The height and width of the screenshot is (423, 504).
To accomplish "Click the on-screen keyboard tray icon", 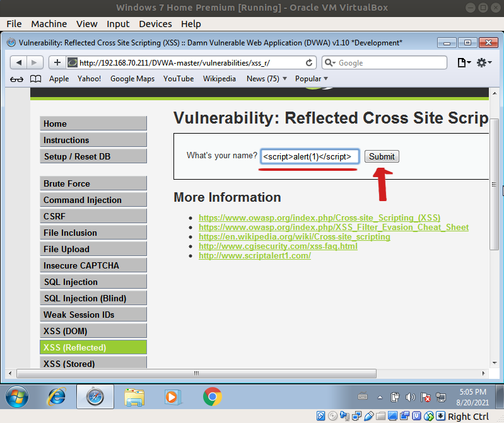I will (363, 397).
